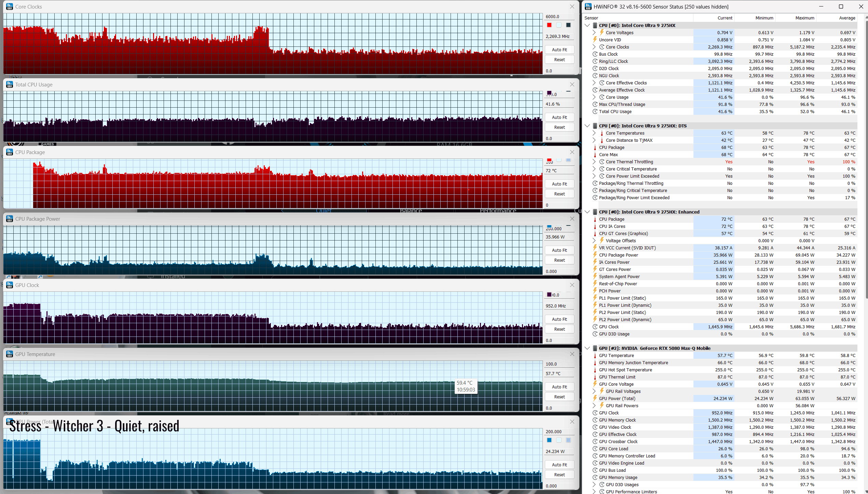Screen dimensions: 868x494
Task: Click the Minimum column header
Action: (x=764, y=18)
